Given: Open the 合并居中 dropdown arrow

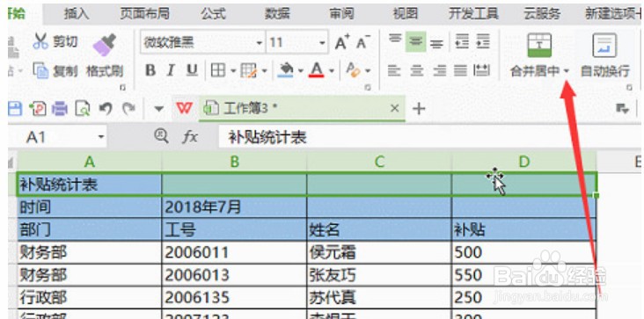Looking at the screenshot, I should click(567, 71).
